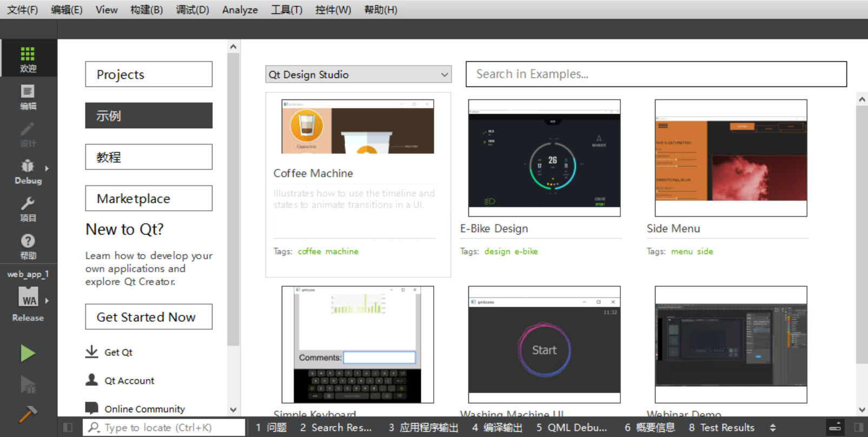Open the 4 编译输出 output pane
The image size is (868, 437).
coord(497,427)
